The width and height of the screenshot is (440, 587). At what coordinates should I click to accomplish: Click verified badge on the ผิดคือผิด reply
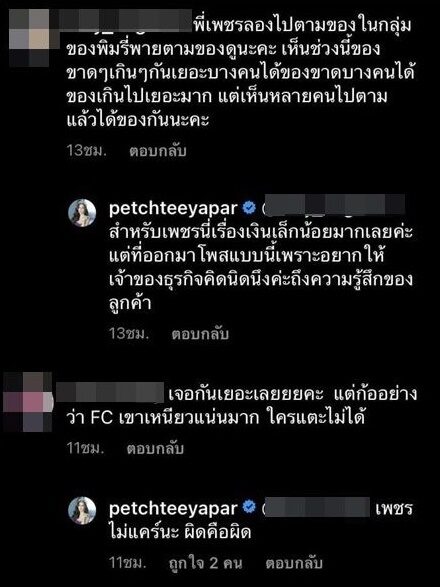tap(249, 507)
